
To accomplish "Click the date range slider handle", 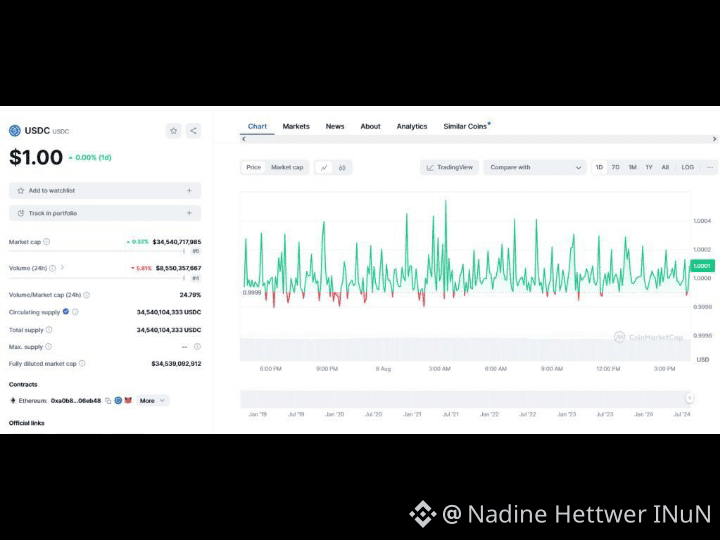I will click(689, 398).
